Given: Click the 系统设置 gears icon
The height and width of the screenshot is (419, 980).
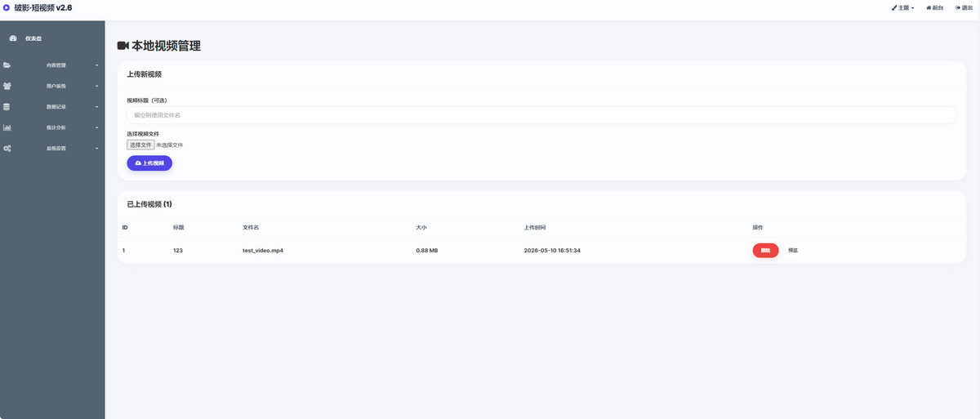Looking at the screenshot, I should [7, 148].
